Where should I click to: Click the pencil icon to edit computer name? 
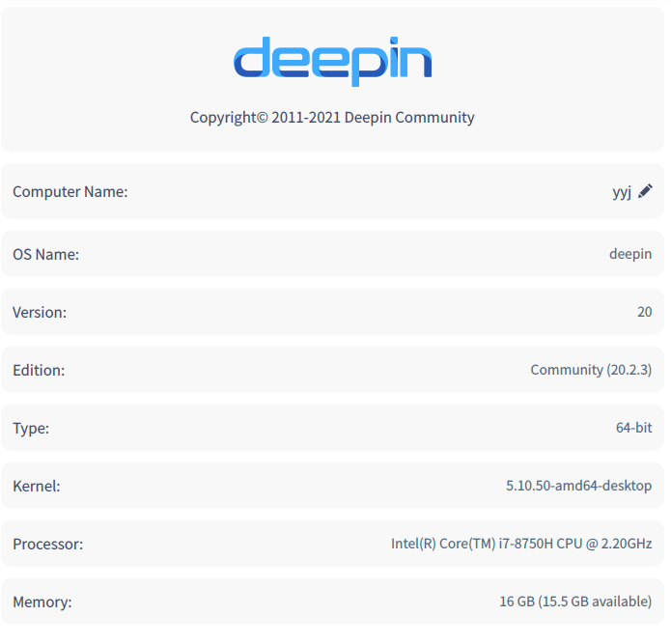(x=645, y=191)
